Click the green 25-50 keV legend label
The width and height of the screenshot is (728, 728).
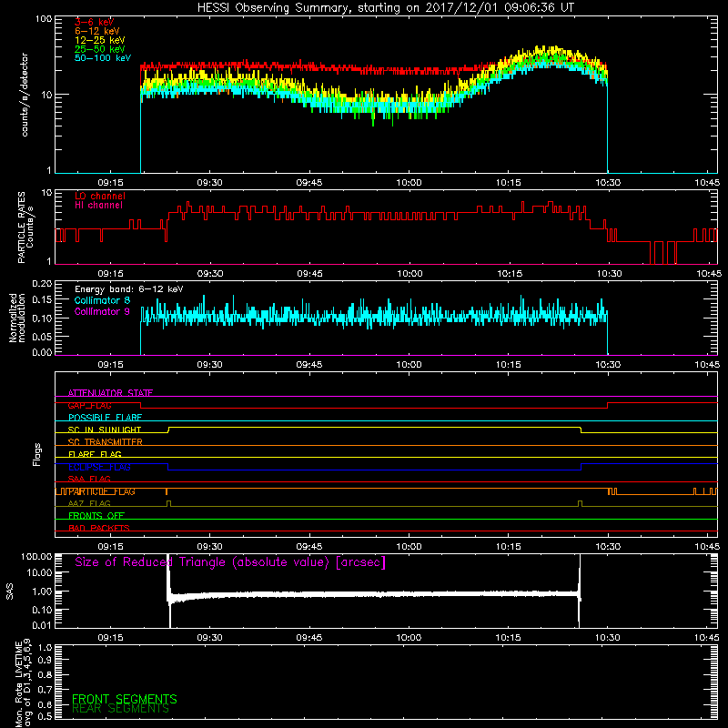[x=99, y=49]
